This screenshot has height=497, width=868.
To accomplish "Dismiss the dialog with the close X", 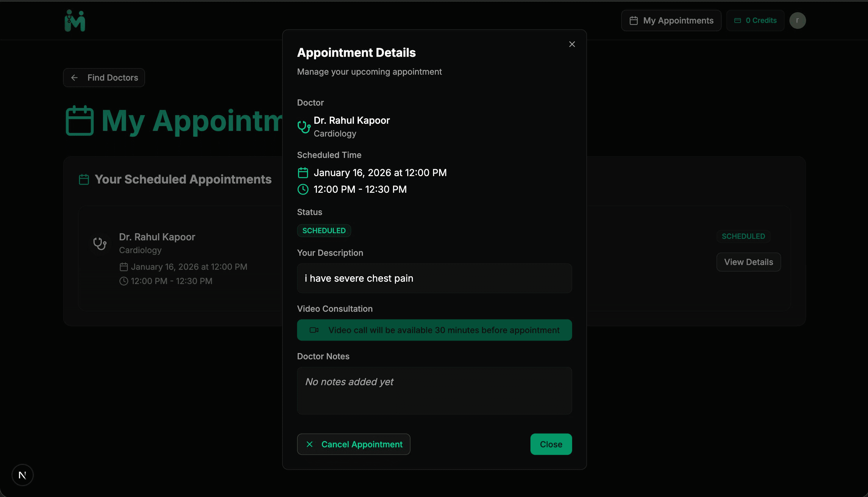I will (x=572, y=44).
